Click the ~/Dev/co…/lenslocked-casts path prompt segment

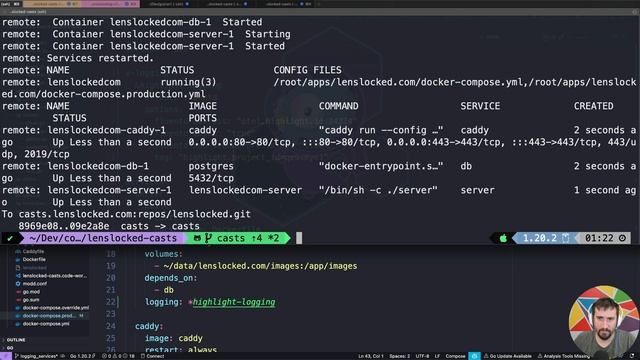pyautogui.click(x=103, y=238)
